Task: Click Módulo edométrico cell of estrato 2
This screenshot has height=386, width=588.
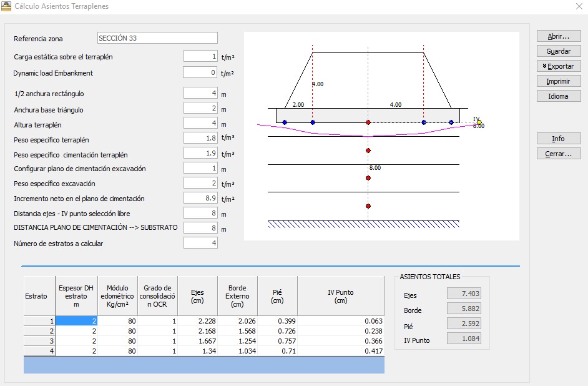Action: (118, 331)
